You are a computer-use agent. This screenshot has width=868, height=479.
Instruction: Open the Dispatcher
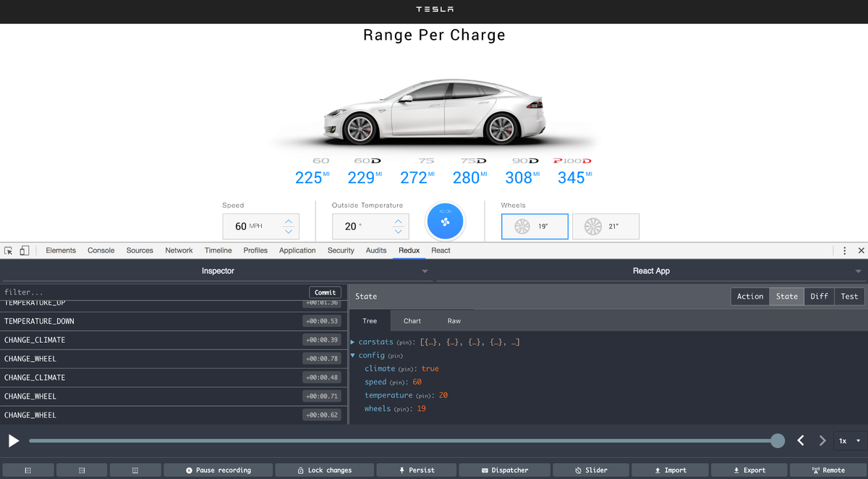pos(505,470)
